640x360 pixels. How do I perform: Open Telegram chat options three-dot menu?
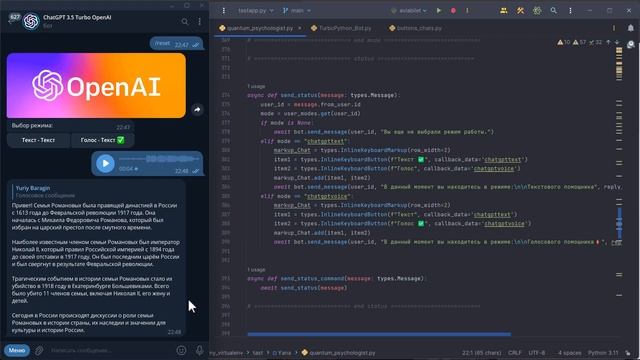(200, 21)
